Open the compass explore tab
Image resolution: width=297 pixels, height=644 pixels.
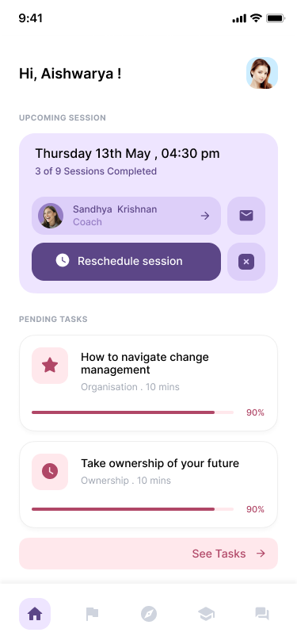point(149,614)
